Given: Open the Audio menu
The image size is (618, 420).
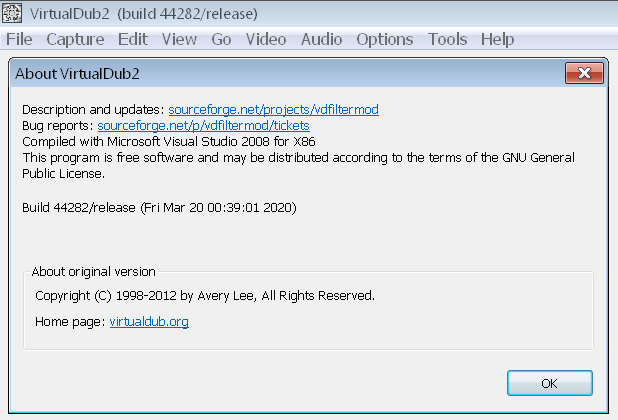Looking at the screenshot, I should (x=321, y=40).
